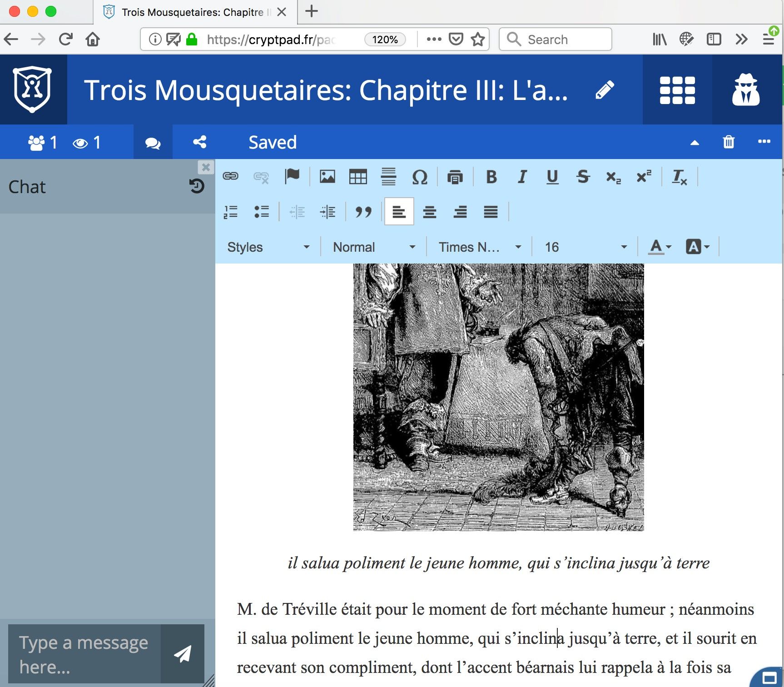The width and height of the screenshot is (784, 687).
Task: Click the musketeer illustration image
Action: (x=498, y=397)
